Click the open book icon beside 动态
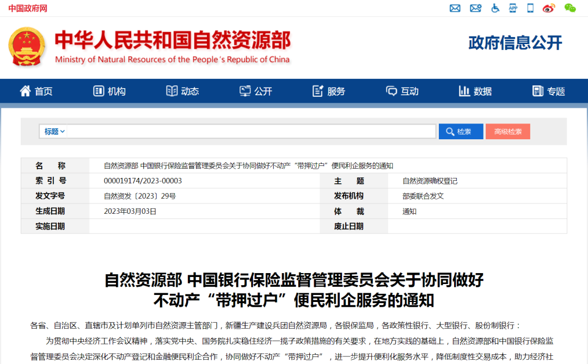 tap(171, 91)
